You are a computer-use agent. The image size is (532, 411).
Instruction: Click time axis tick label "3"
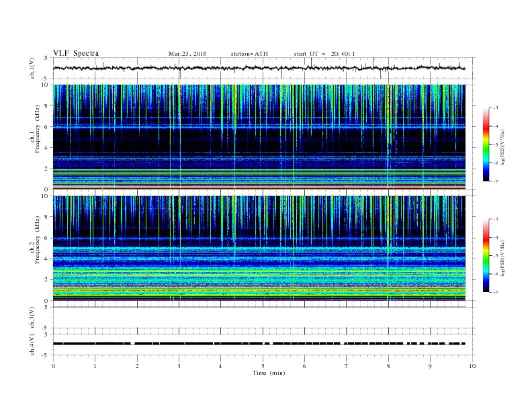point(179,366)
